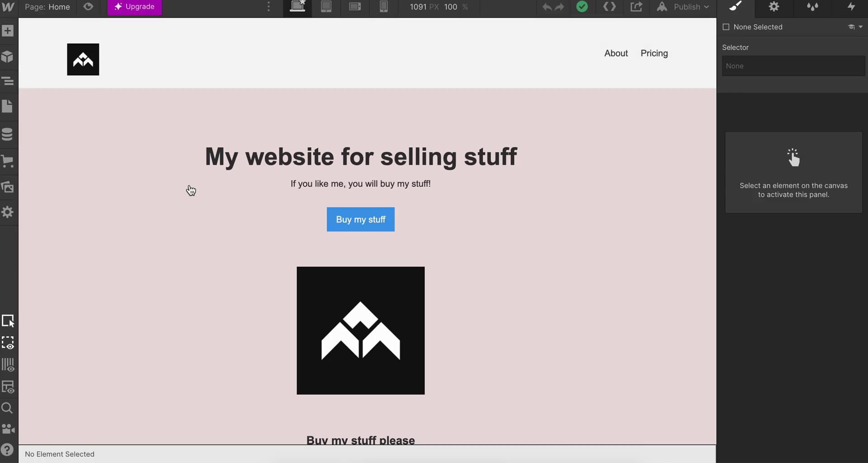Viewport: 868px width, 463px height.
Task: Select the If you like me paragraph
Action: pyautogui.click(x=361, y=184)
